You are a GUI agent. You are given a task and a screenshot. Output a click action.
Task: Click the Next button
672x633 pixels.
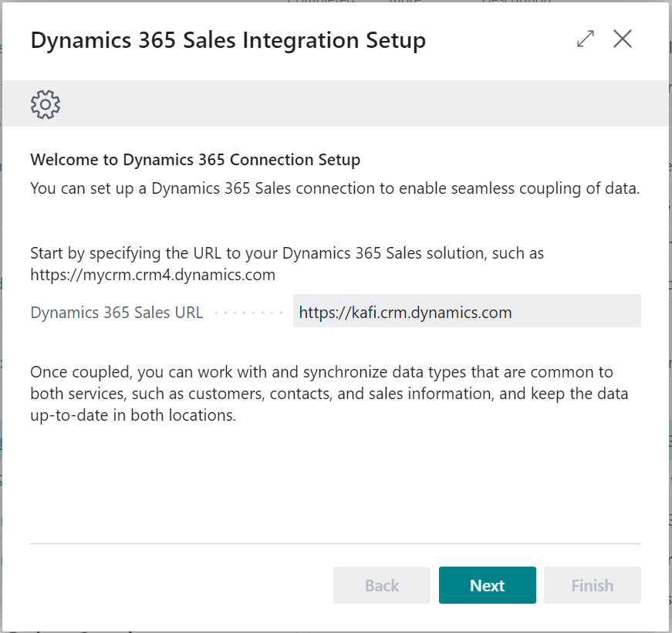pos(487,585)
